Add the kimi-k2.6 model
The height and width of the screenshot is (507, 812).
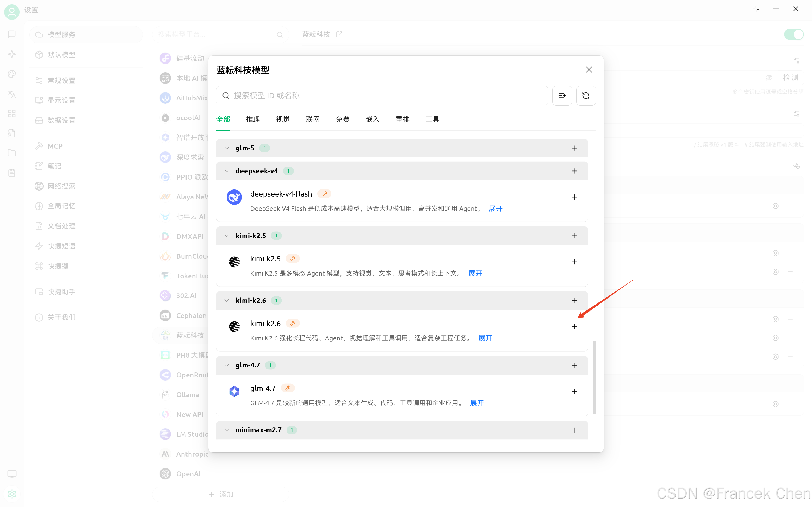pyautogui.click(x=574, y=327)
